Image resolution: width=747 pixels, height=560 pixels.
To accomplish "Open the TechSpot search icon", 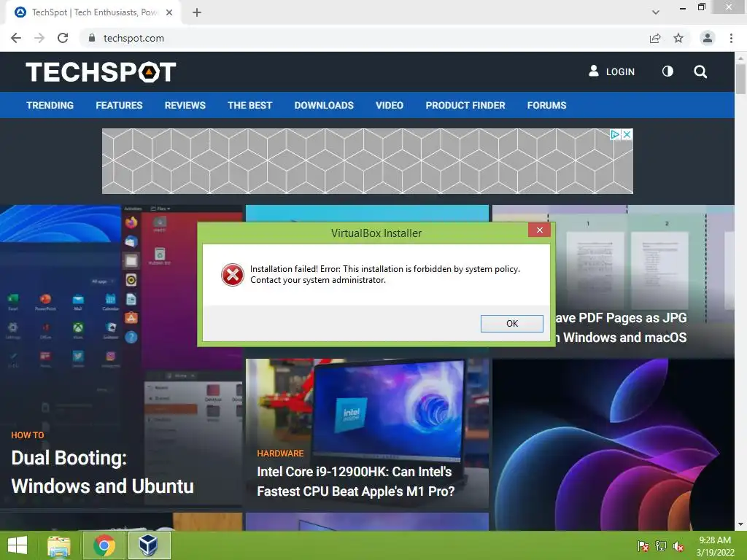I will [700, 72].
